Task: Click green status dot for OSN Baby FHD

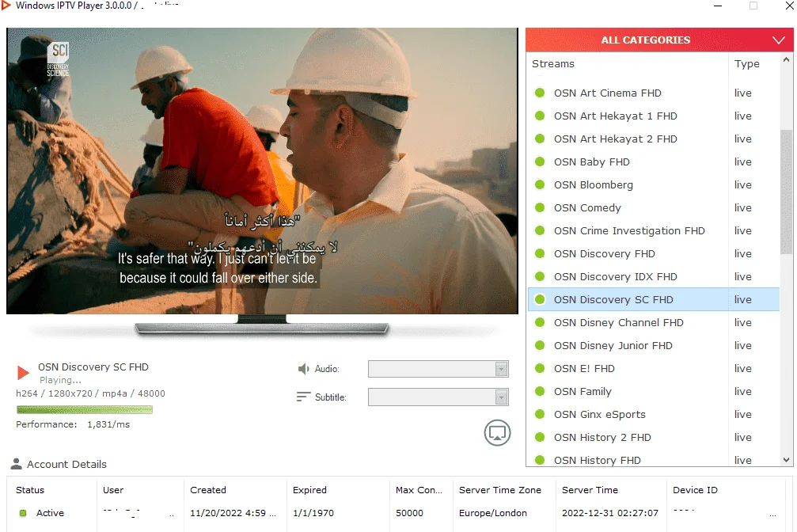Action: coord(540,161)
